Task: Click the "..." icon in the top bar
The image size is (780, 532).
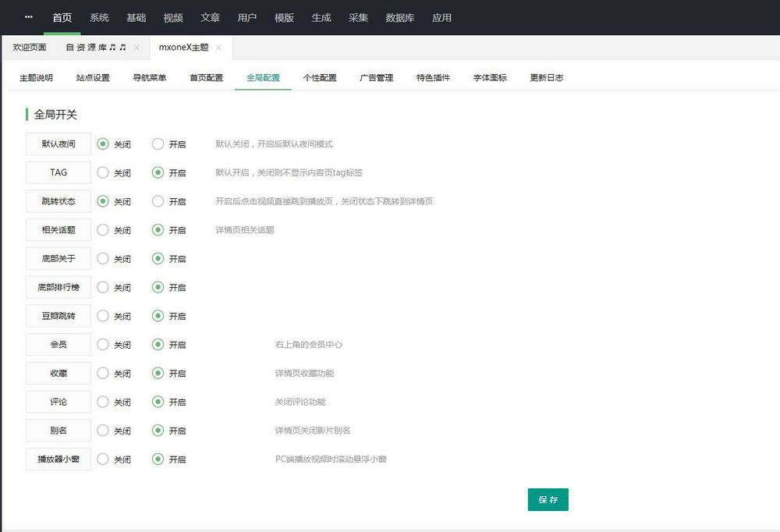Action: (27, 17)
